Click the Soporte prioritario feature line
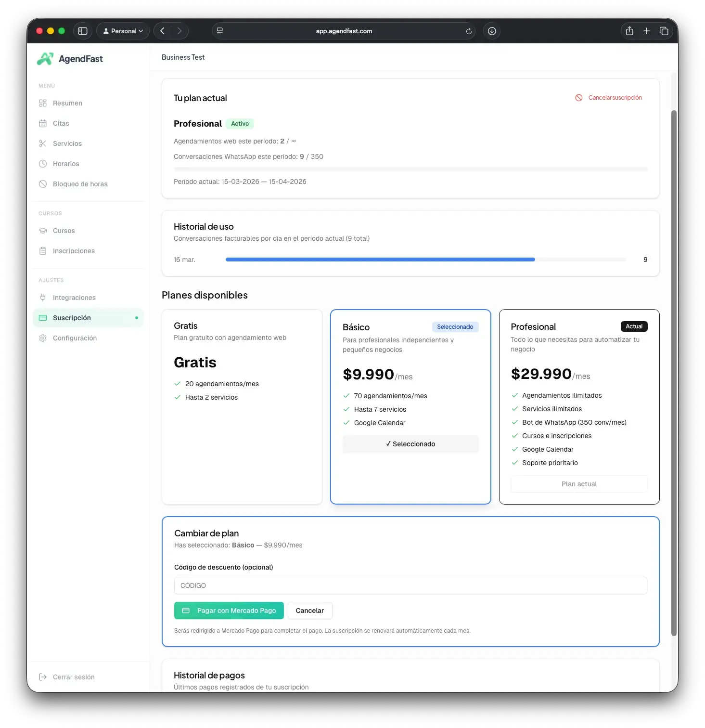 (x=550, y=463)
